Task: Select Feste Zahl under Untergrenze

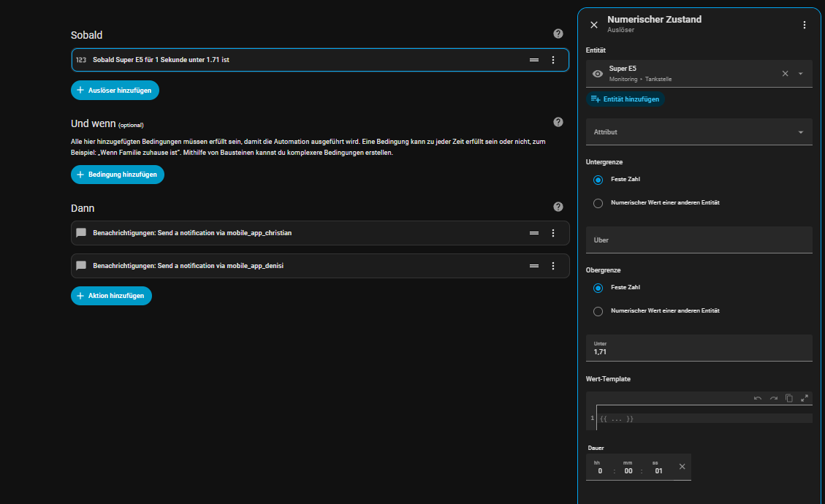Action: point(598,180)
